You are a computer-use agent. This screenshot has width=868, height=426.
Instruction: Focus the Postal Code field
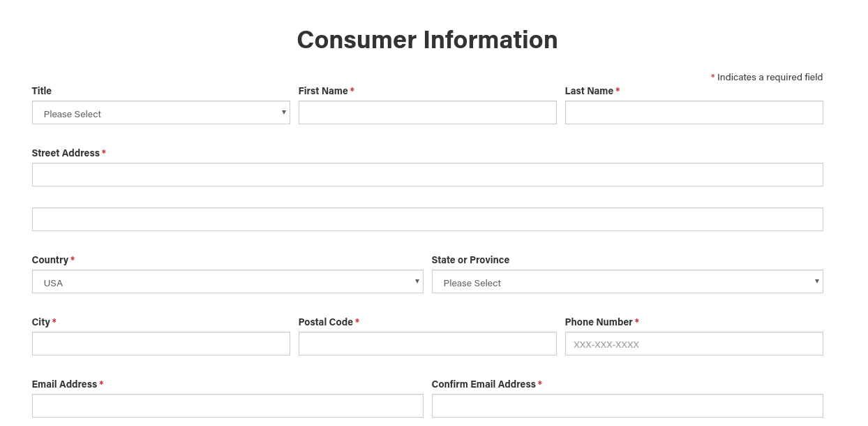[427, 344]
